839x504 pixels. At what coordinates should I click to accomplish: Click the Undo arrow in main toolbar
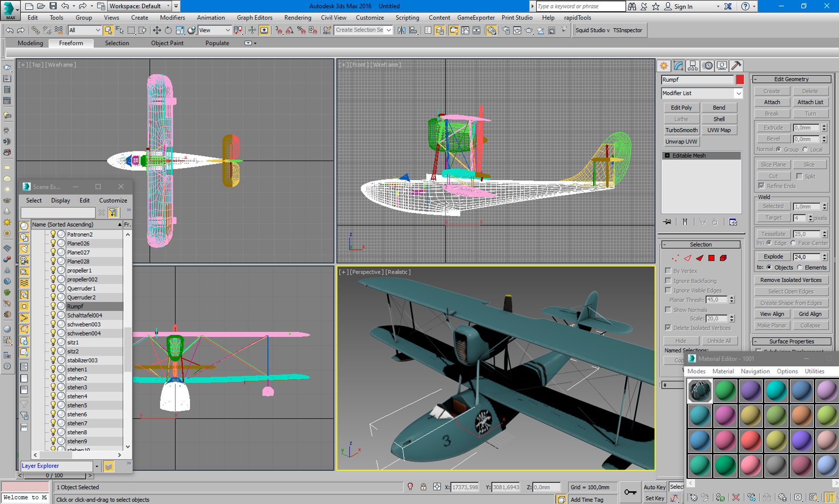click(x=9, y=30)
